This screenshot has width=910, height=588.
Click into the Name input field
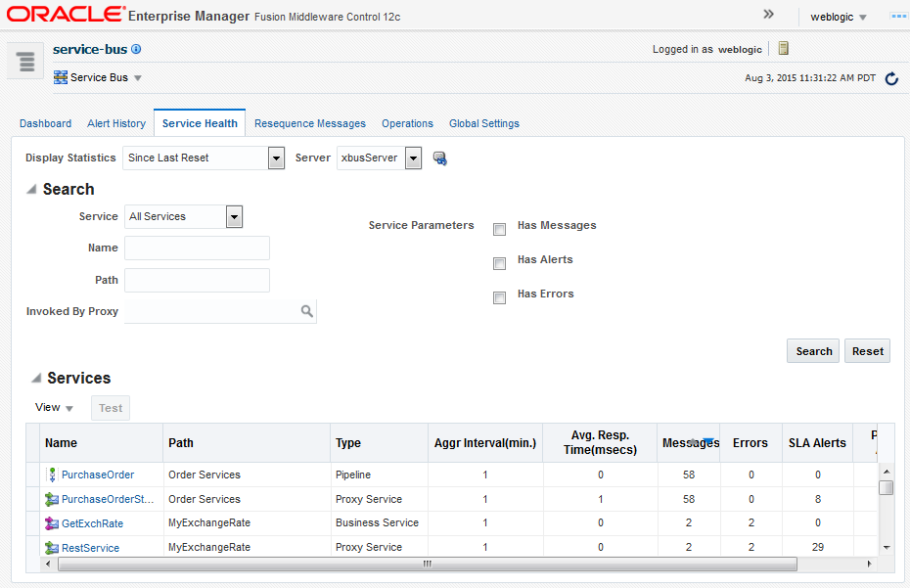point(198,248)
